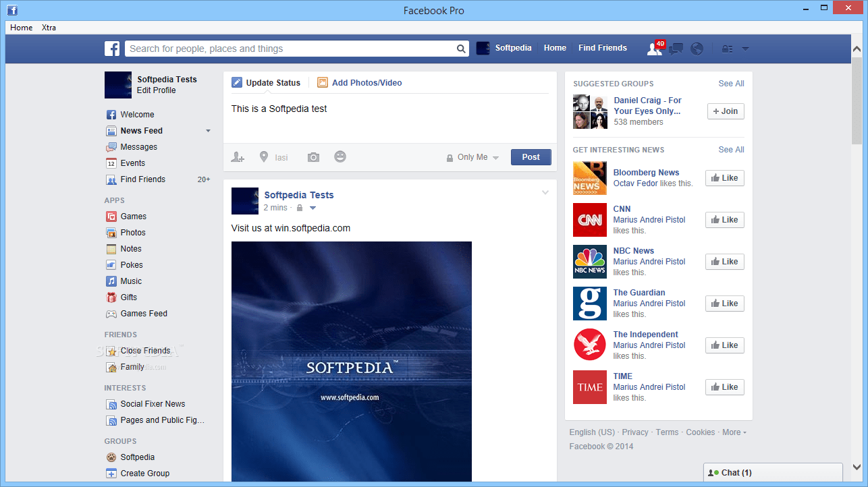The height and width of the screenshot is (487, 868).
Task: Publish the status with the Post button
Action: 531,156
